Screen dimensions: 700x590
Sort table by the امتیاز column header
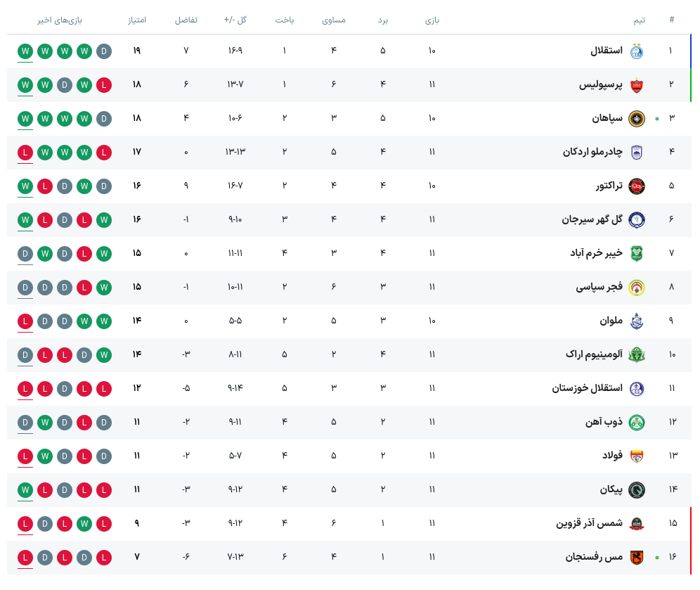click(x=137, y=20)
